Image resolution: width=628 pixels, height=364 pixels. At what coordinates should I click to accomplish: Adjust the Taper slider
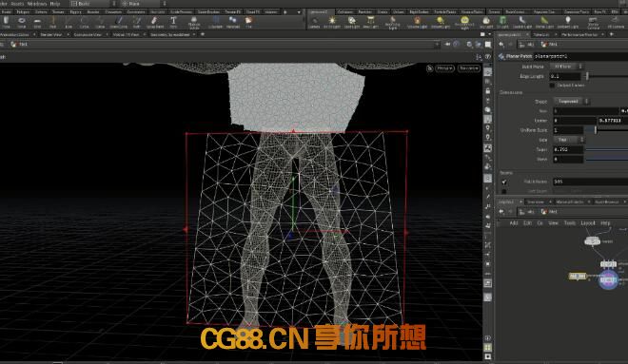coord(606,149)
